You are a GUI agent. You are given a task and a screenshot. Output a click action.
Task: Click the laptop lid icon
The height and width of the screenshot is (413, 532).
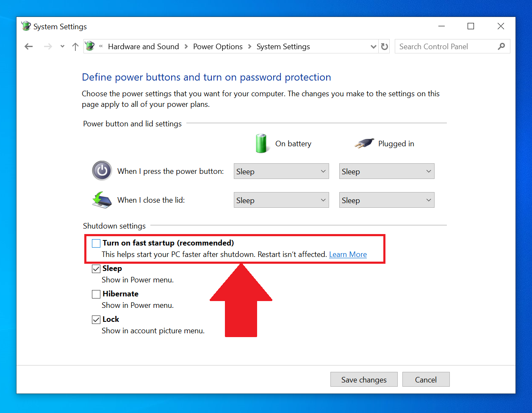tap(102, 200)
